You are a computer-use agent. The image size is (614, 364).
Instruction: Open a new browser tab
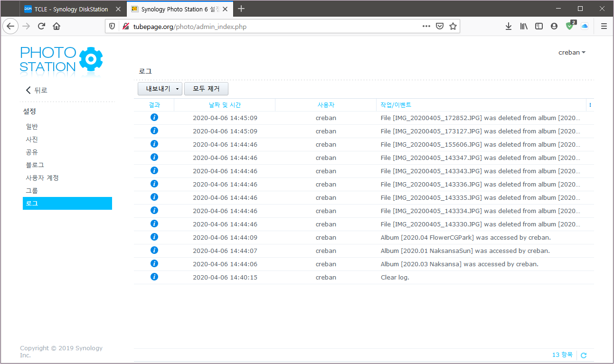pyautogui.click(x=241, y=9)
